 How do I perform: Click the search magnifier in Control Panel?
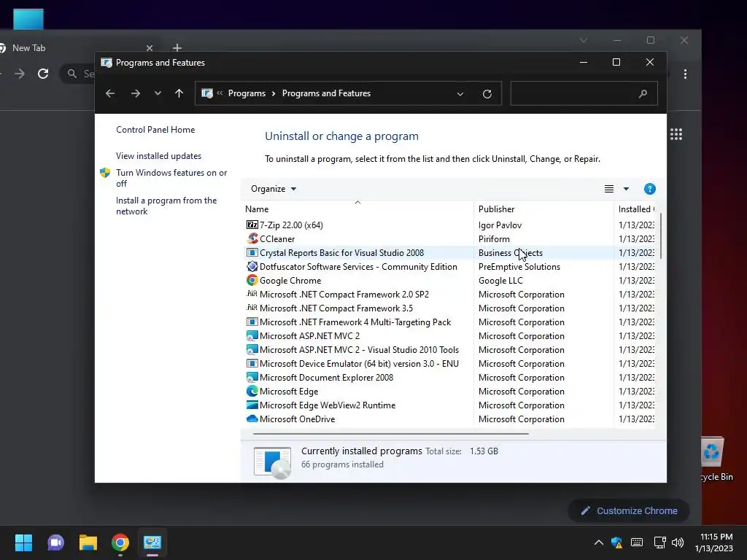tap(643, 94)
